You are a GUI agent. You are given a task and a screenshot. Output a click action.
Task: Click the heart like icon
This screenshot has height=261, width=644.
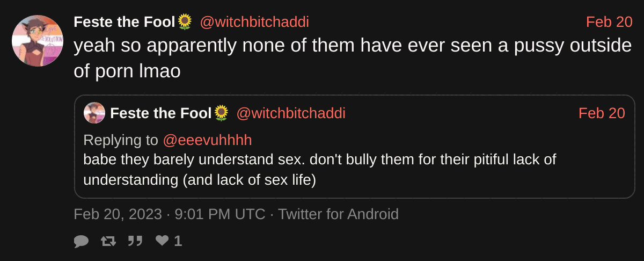[162, 241]
